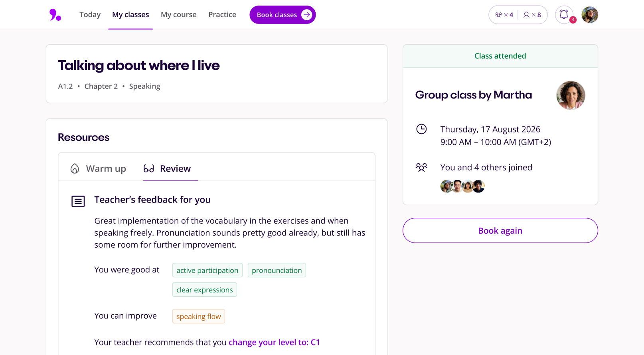This screenshot has height=355, width=644.
Task: Open the notifications bell icon
Action: pyautogui.click(x=564, y=15)
